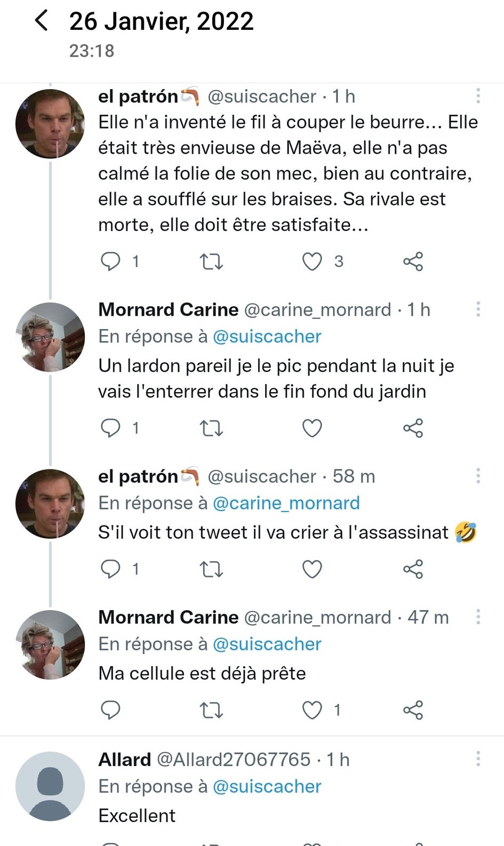Retweet Carine's 'Un lardon pareil' tweet
The image size is (504, 846).
pos(211,428)
